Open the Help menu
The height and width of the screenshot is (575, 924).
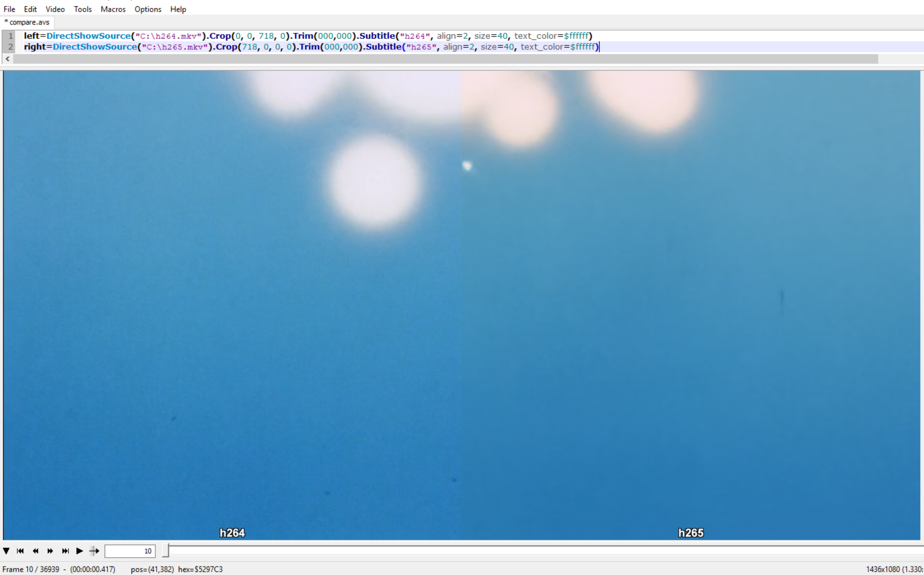coord(178,9)
